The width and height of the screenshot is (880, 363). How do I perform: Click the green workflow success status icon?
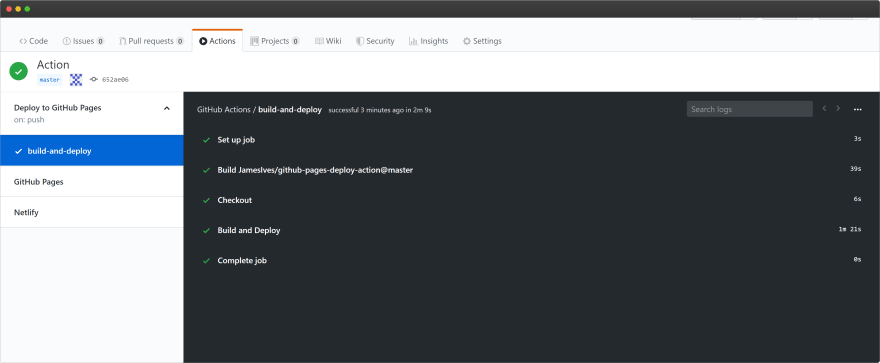click(19, 71)
